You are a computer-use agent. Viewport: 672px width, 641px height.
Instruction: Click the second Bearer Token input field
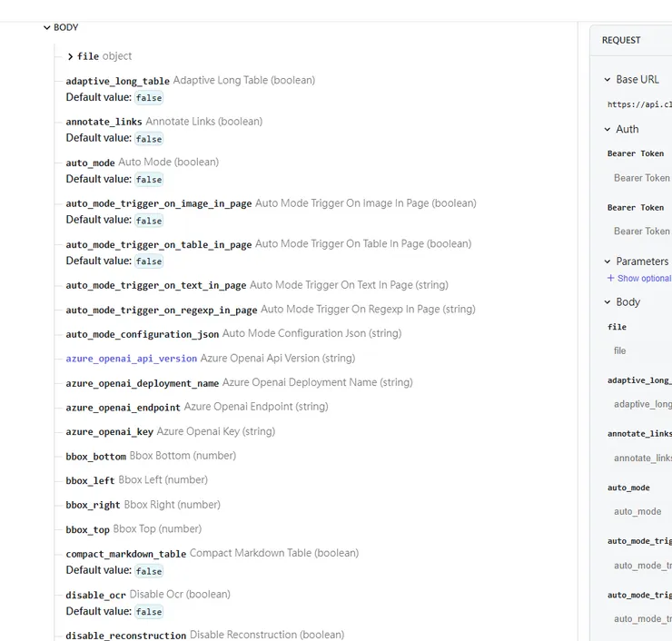(x=641, y=232)
